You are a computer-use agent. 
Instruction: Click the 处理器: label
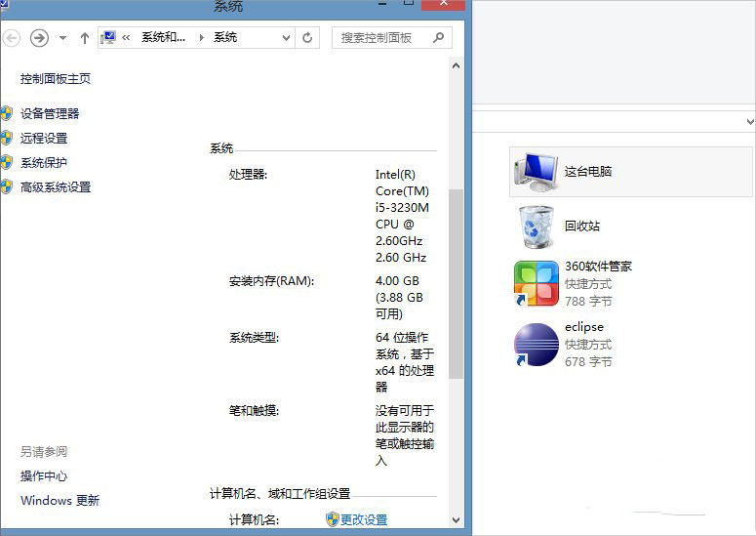(x=248, y=174)
